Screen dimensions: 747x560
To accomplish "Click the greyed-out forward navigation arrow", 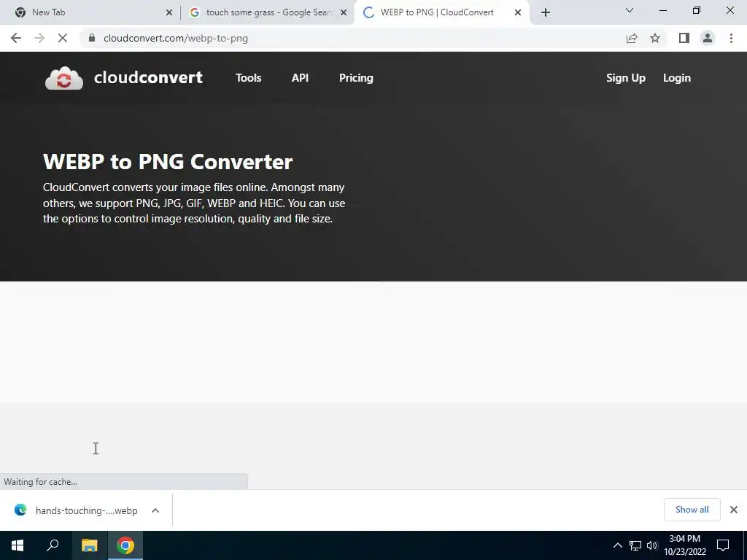I will pyautogui.click(x=39, y=38).
